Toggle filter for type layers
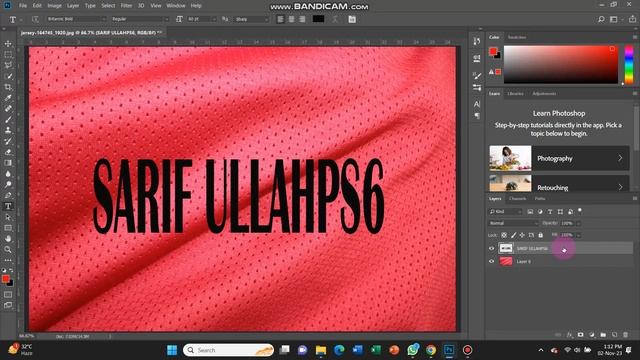Screen dimensions: 640x360 click(x=550, y=211)
